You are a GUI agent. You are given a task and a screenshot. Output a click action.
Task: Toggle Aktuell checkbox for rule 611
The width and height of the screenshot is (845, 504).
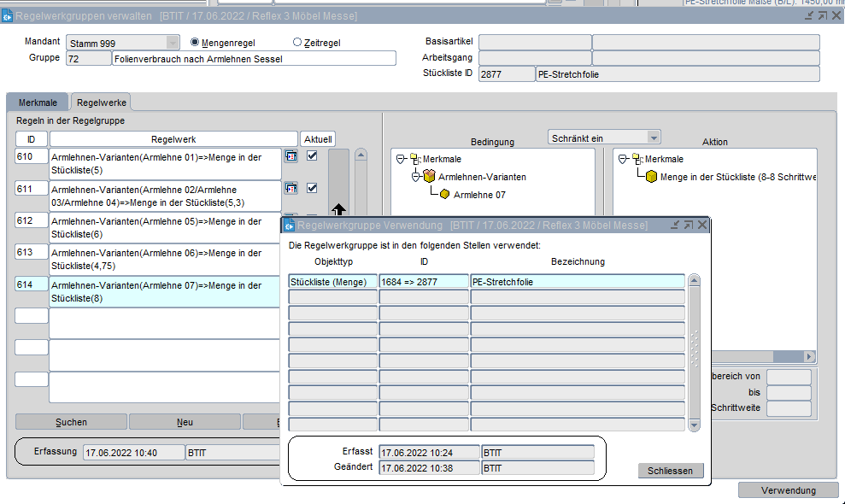(312, 188)
